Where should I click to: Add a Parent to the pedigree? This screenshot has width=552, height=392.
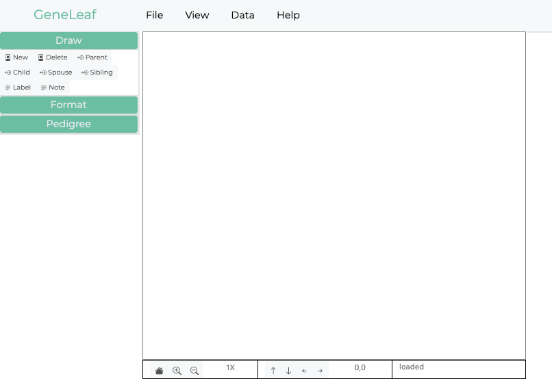(x=92, y=57)
